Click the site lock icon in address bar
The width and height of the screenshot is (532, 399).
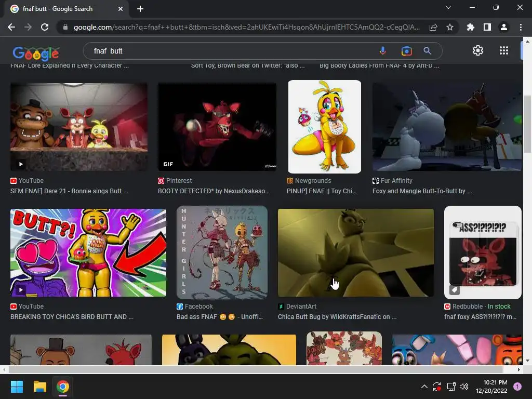pos(65,27)
